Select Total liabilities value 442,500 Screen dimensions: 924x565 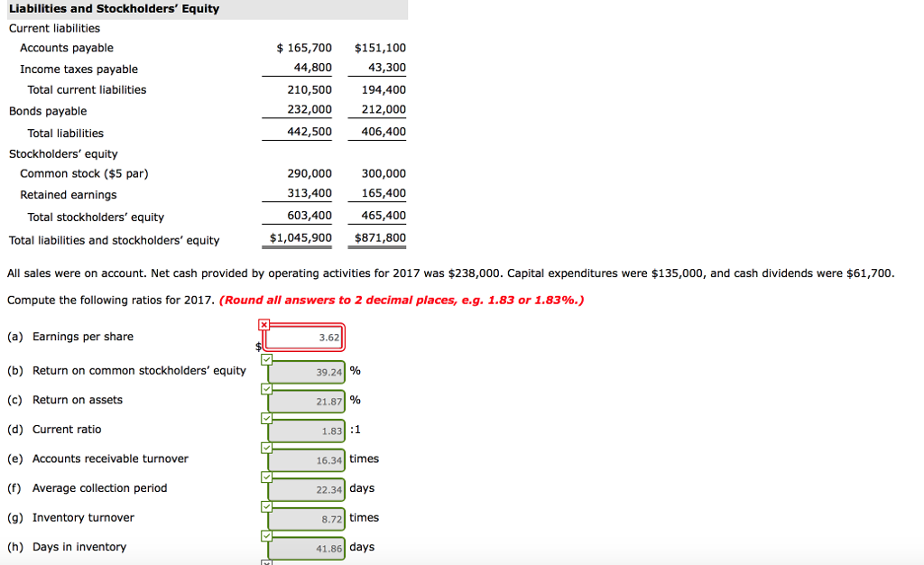pyautogui.click(x=310, y=132)
